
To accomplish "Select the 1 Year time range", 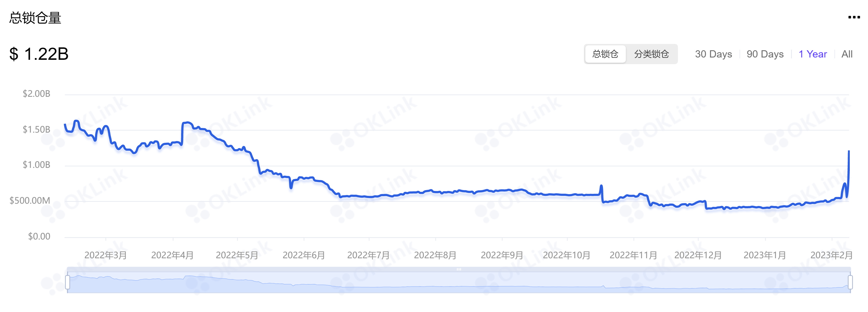I will point(813,54).
